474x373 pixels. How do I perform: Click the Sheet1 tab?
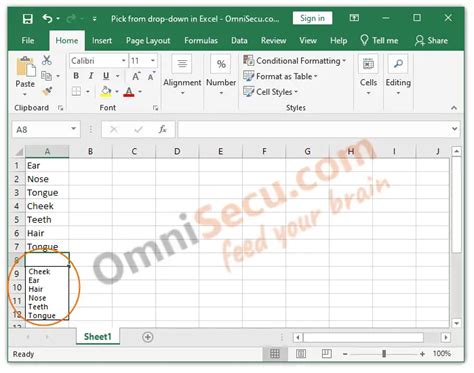[x=98, y=337]
